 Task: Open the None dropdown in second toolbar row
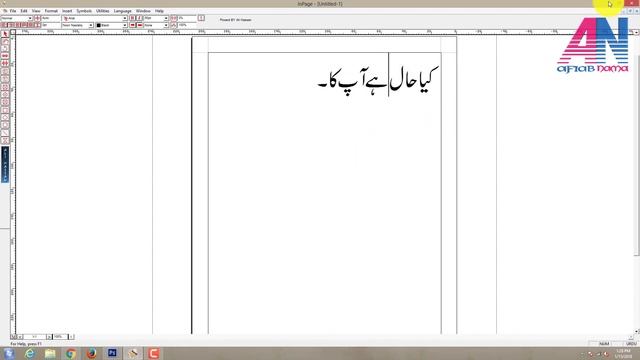[166, 25]
